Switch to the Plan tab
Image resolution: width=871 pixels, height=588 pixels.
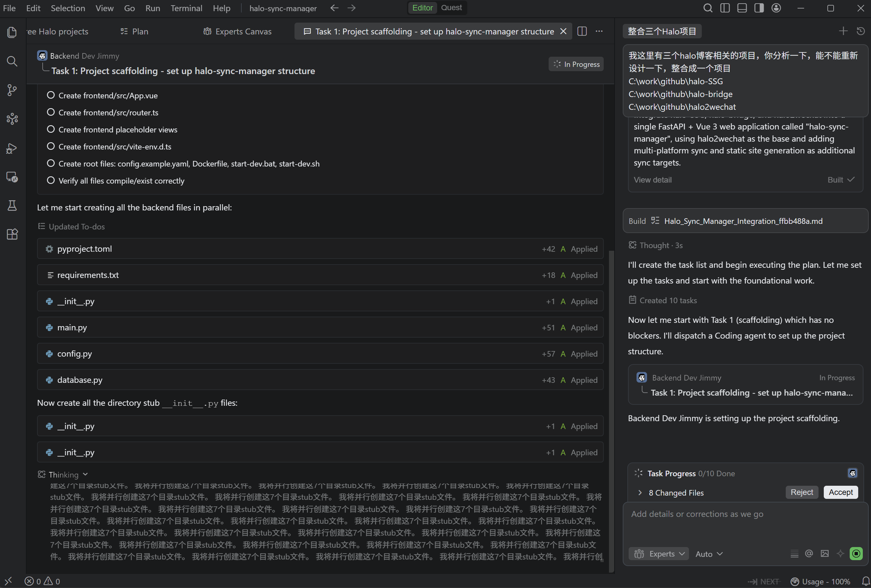(134, 31)
